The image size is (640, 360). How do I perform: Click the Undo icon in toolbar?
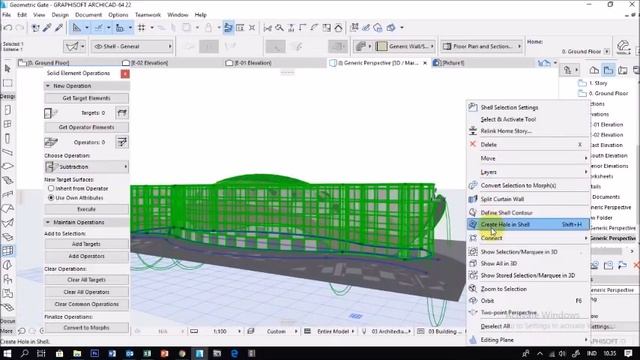click(7, 28)
